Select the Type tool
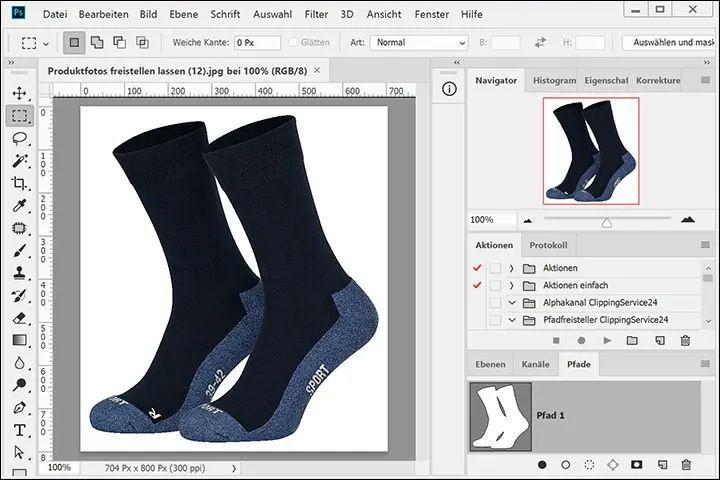The image size is (720, 480). click(19, 431)
